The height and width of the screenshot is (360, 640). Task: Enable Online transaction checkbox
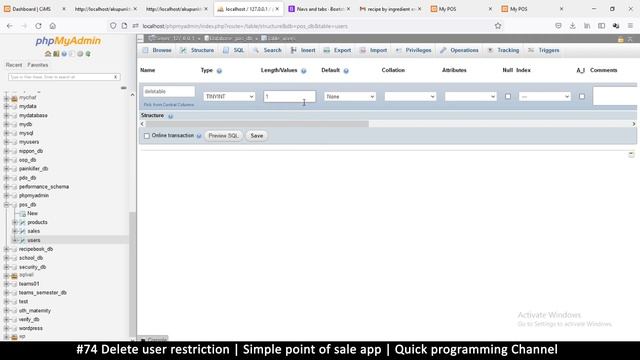(147, 136)
